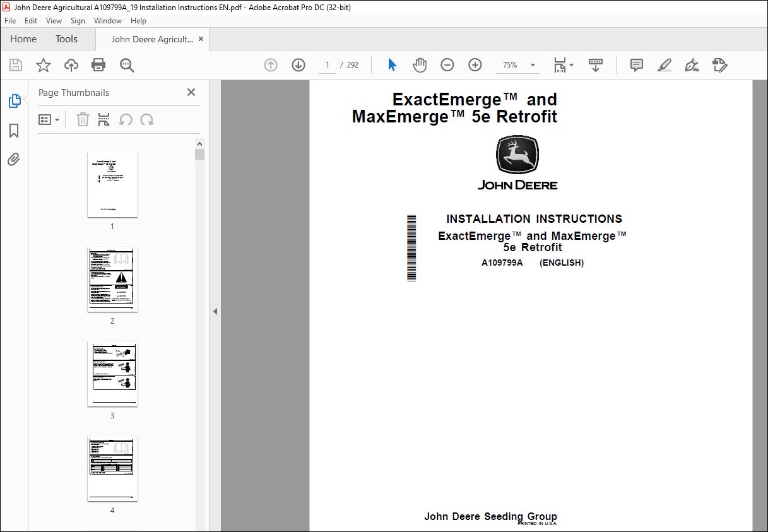Screen dimensions: 768x532
Task: Open the Attachments paperclip panel
Action: pyautogui.click(x=14, y=159)
